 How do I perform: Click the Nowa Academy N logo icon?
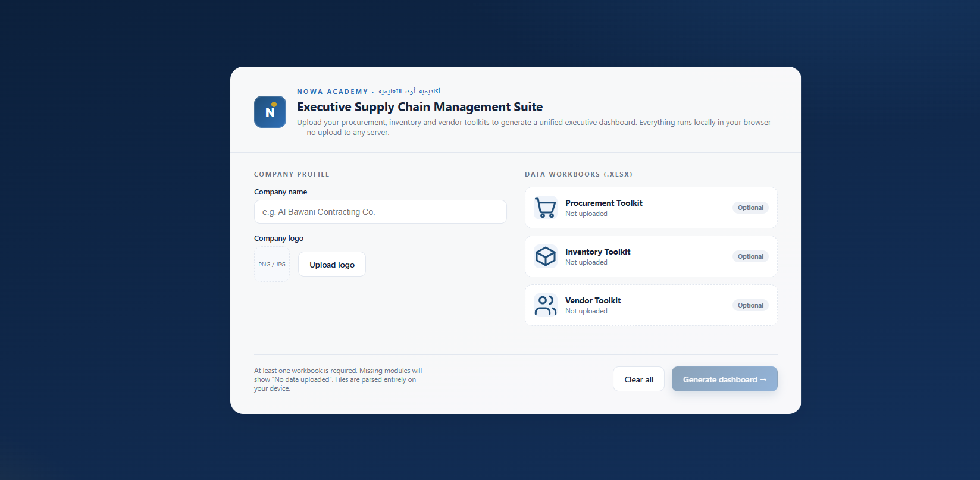pos(270,112)
